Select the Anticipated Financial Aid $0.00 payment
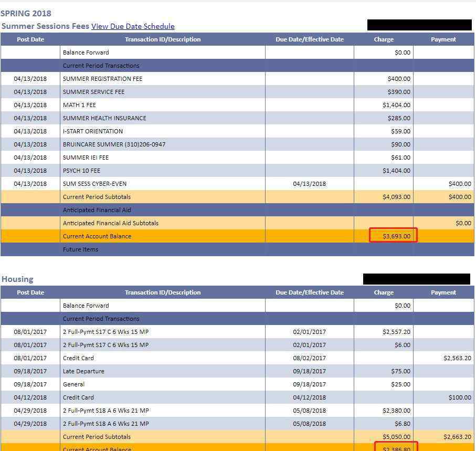The image size is (476, 451). pyautogui.click(x=463, y=223)
